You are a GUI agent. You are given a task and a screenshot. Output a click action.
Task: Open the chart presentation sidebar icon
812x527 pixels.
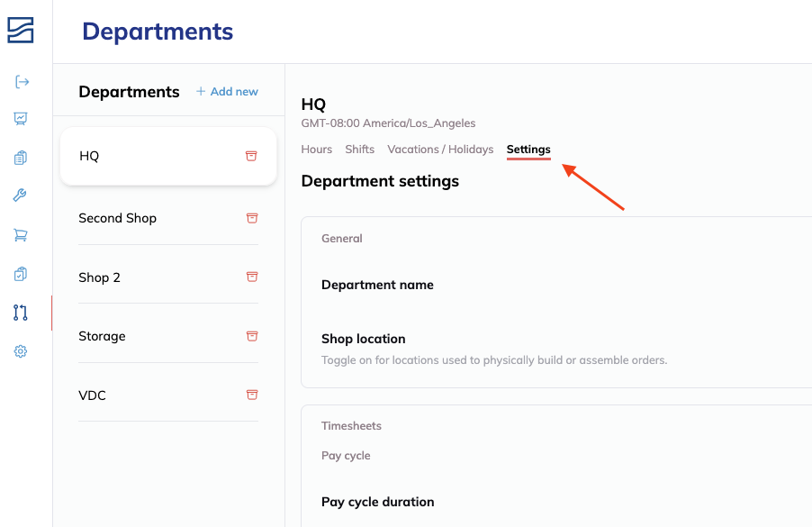21,118
